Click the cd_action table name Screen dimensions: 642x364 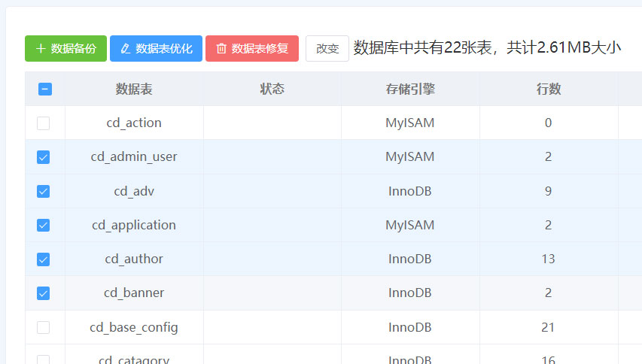point(134,123)
